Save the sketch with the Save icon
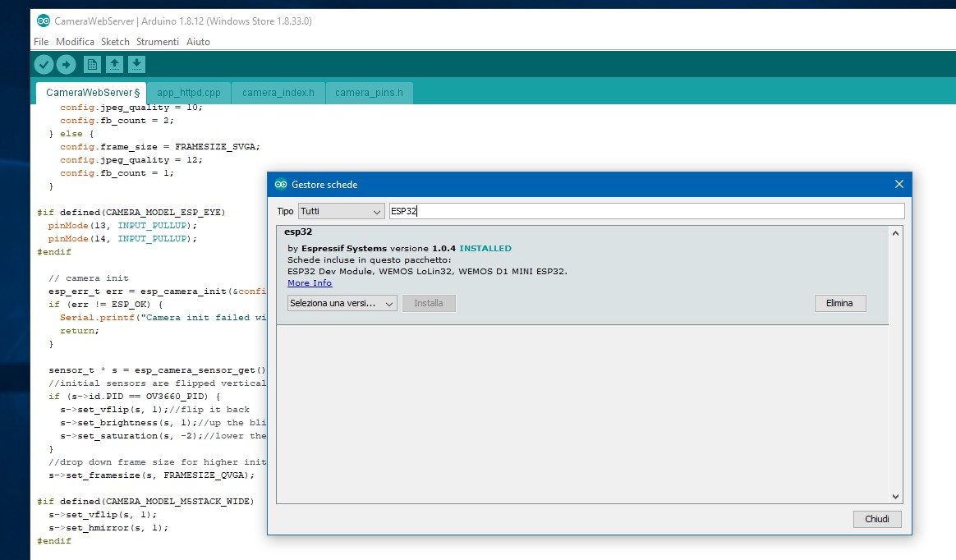This screenshot has width=956, height=560. click(x=136, y=64)
